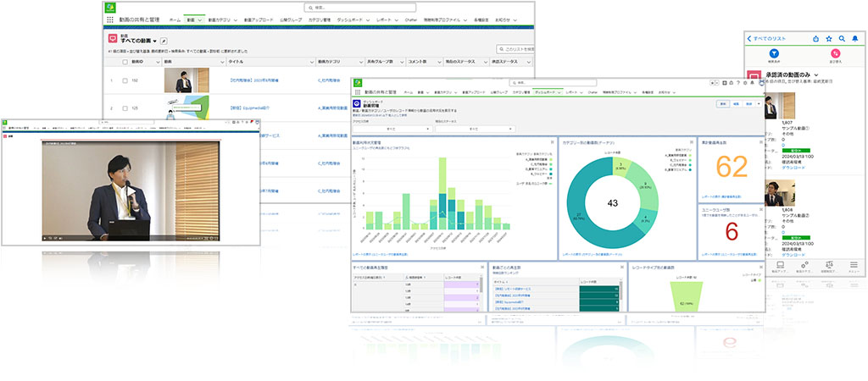Open the 公開グループ tab in video list window
Viewport: 868px width, 381px height.
click(x=292, y=20)
